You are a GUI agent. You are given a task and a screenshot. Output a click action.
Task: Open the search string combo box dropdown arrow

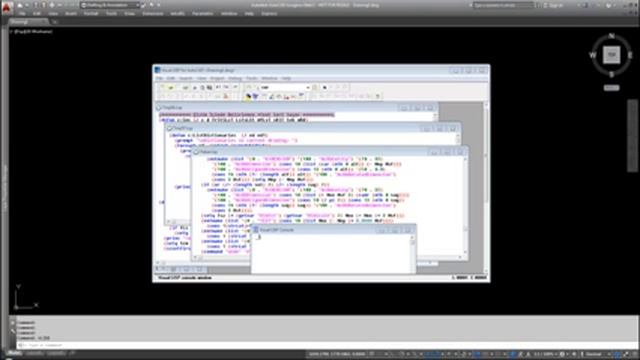308,87
